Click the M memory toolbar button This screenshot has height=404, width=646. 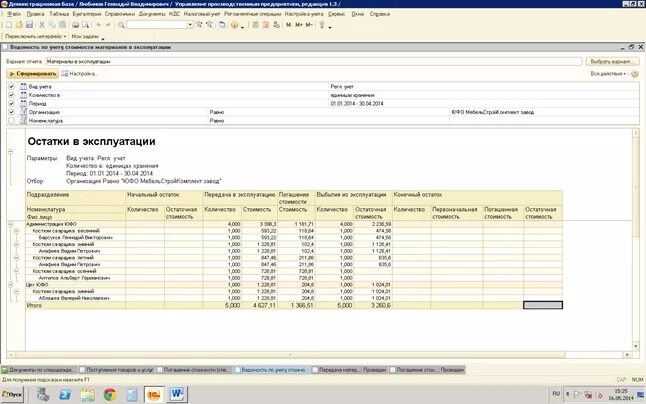pyautogui.click(x=288, y=25)
